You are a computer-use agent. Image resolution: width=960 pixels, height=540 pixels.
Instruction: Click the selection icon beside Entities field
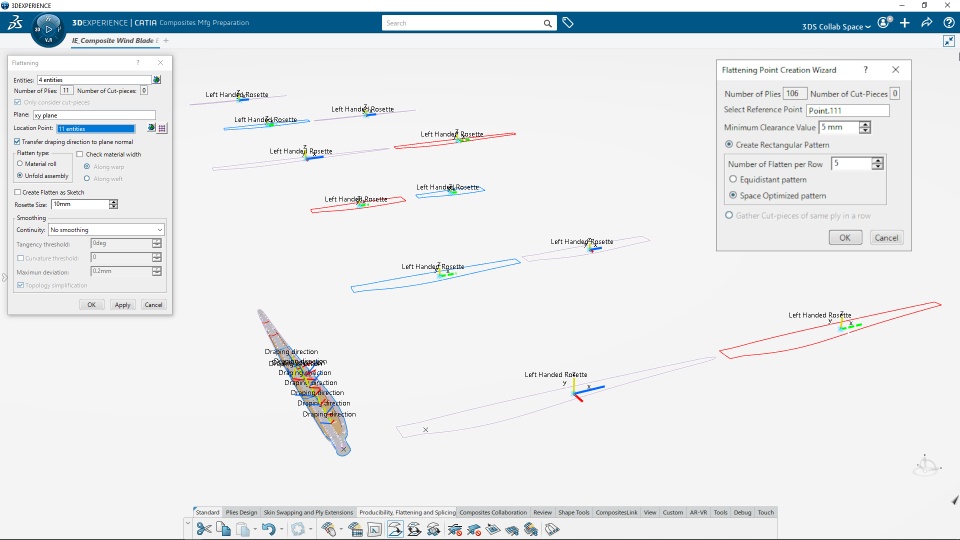click(x=157, y=80)
